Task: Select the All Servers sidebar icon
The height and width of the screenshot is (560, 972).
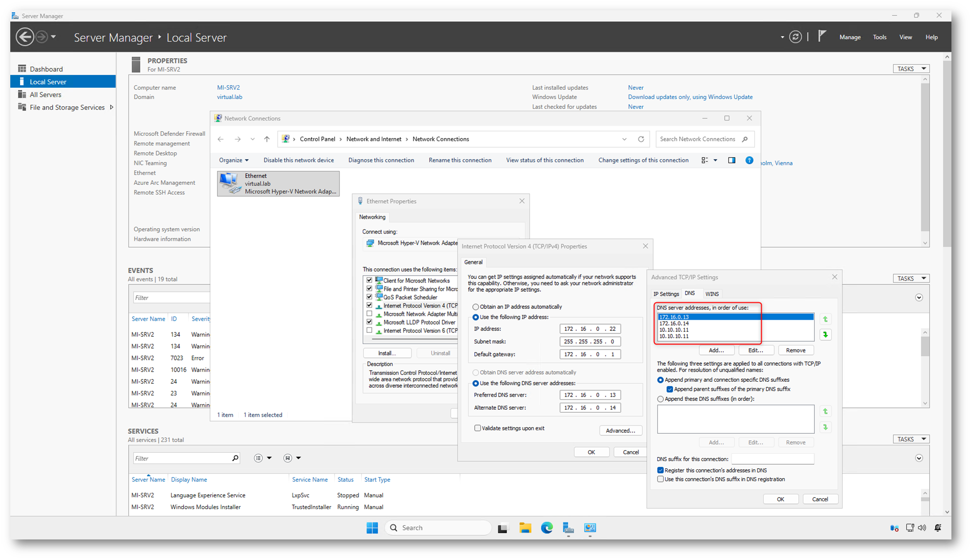Action: tap(22, 94)
